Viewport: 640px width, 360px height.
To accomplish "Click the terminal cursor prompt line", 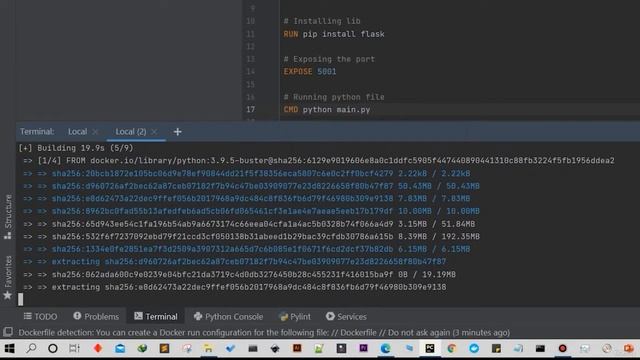I will click(x=20, y=300).
